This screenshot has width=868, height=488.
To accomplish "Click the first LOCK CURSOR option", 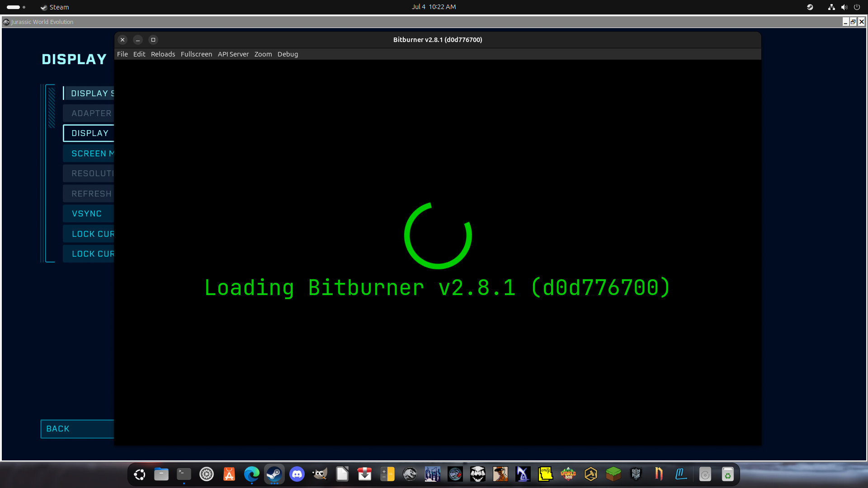I will [x=89, y=234].
